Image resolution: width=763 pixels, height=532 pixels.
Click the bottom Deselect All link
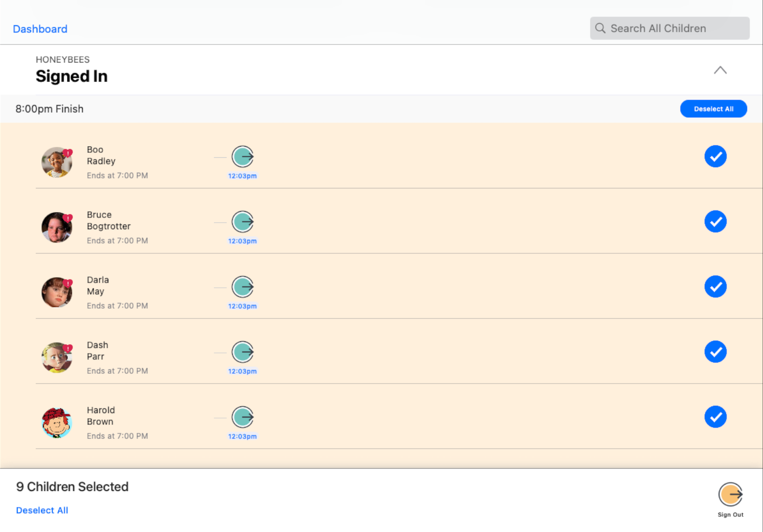point(42,510)
